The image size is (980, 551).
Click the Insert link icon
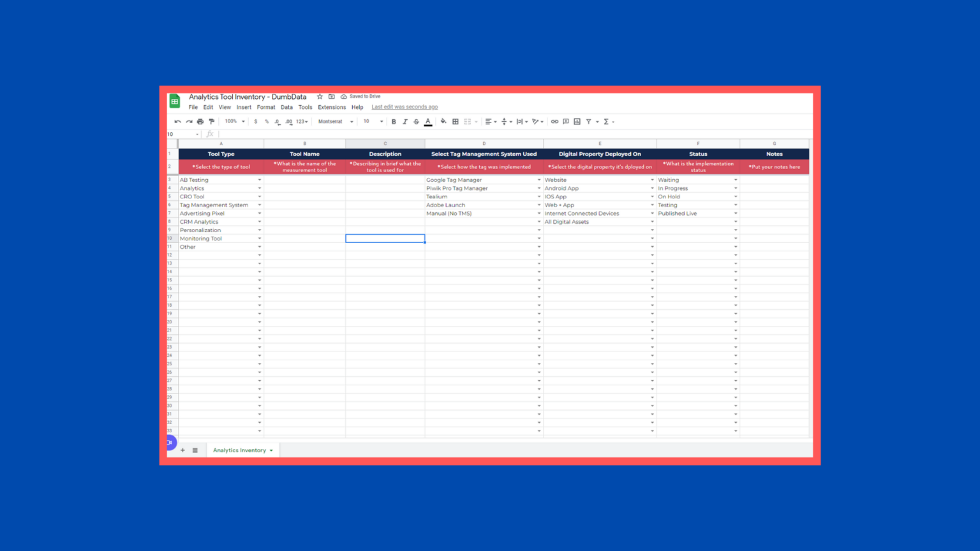pos(554,121)
